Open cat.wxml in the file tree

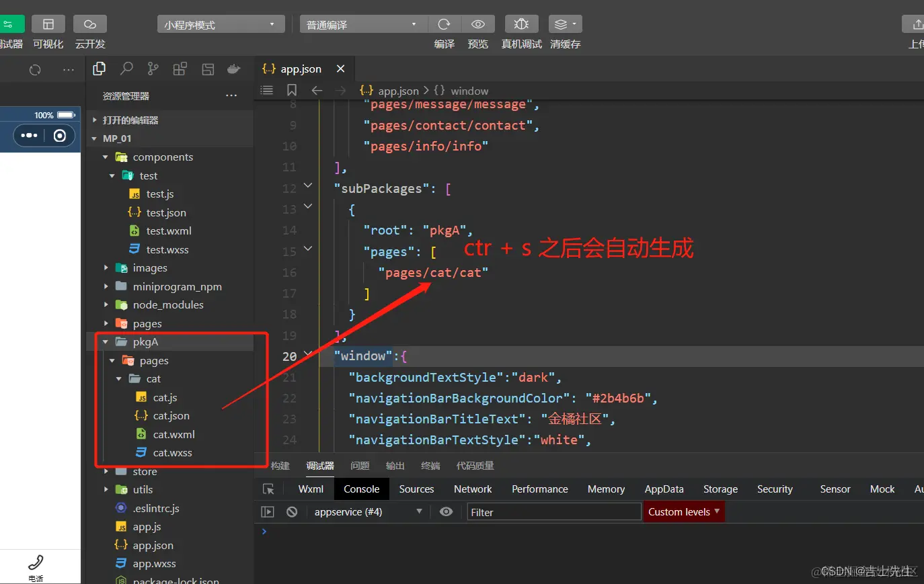pos(174,435)
